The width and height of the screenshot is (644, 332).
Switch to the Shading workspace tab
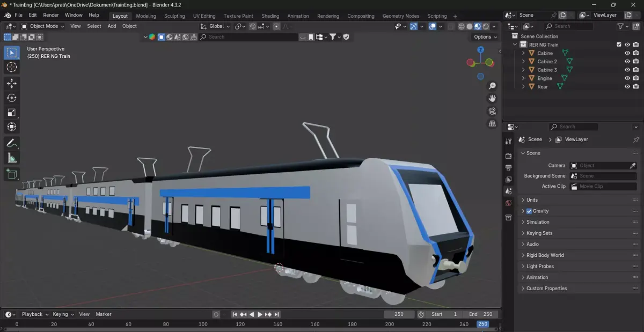[270, 16]
